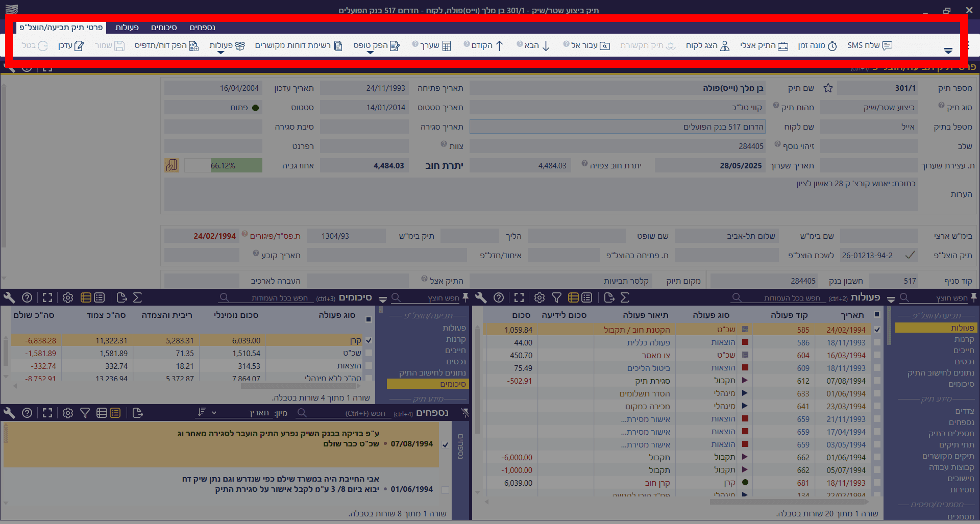Toggle checkbox for action row 604
Screen dimensions: 980x524
coord(877,355)
